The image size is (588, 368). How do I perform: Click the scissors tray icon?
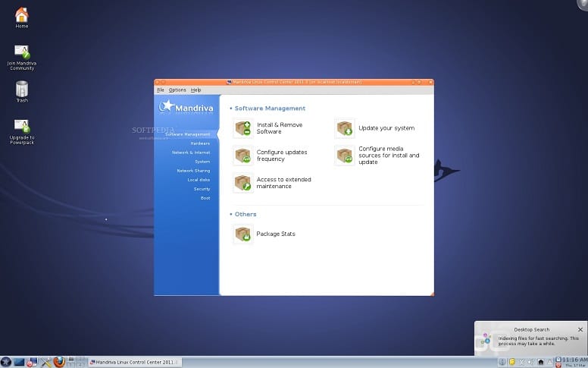click(521, 362)
